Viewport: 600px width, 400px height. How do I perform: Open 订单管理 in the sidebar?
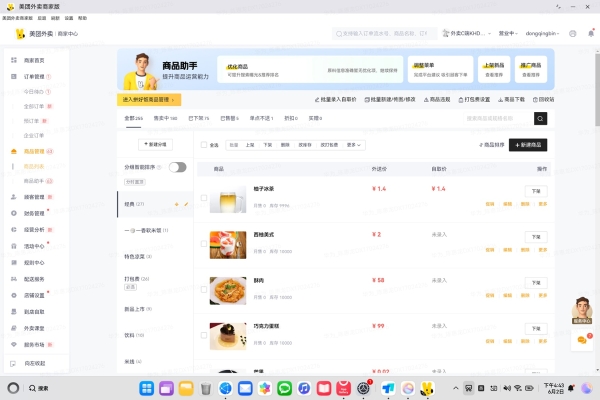(34, 77)
